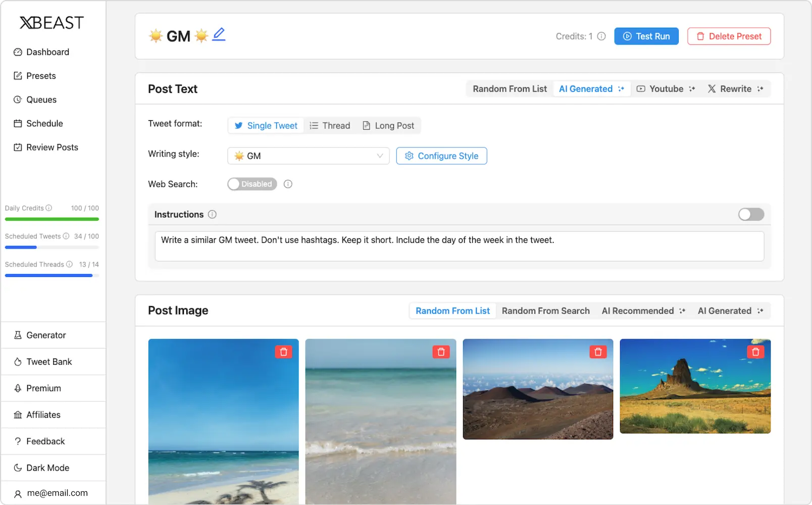Enable Web Search
The height and width of the screenshot is (505, 812).
251,184
